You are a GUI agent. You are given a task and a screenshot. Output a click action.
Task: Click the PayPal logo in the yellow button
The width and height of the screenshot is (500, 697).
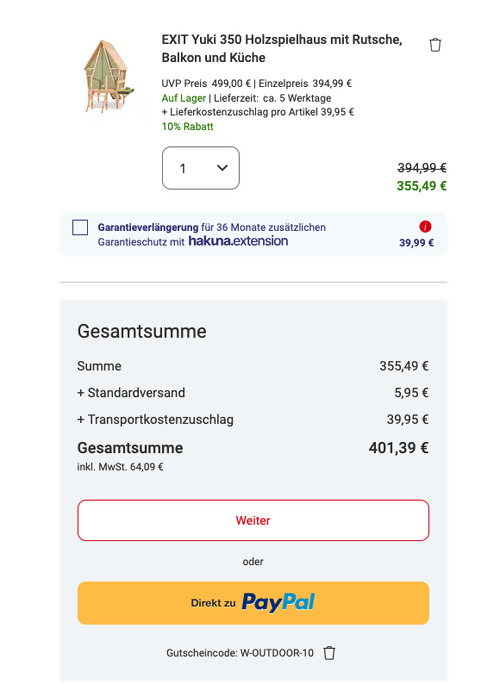click(278, 603)
